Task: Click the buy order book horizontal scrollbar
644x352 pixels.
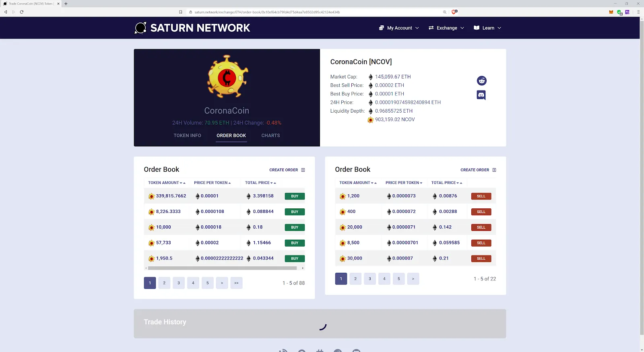Action: click(222, 268)
